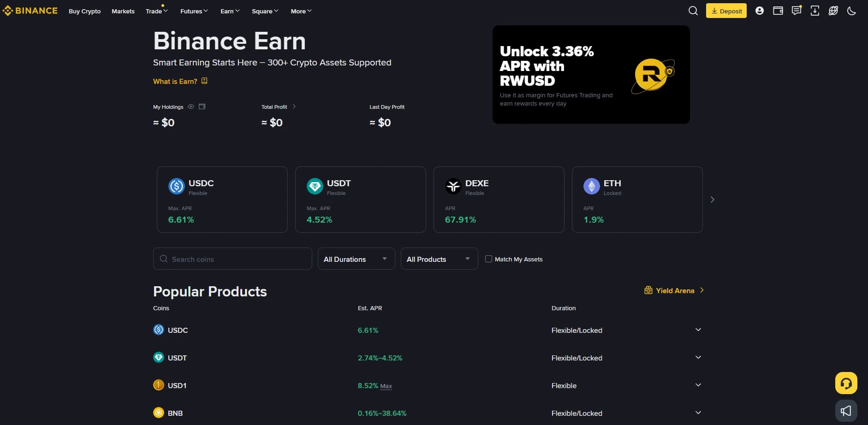The image size is (868, 425).
Task: Expand the USDC product row
Action: coord(698,330)
